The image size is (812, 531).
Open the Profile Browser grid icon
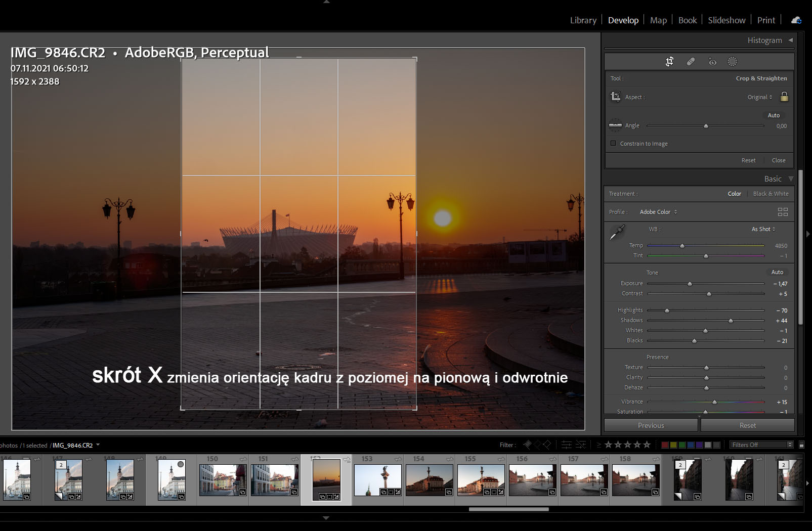point(783,212)
